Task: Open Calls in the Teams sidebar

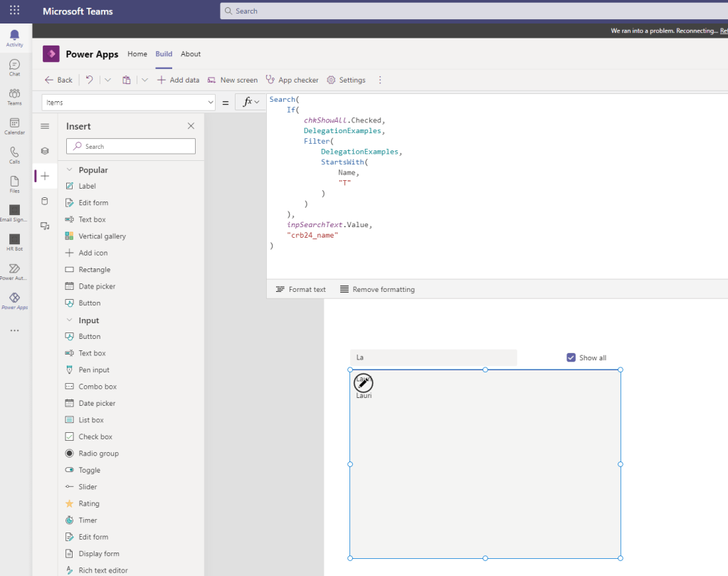Action: 14,155
